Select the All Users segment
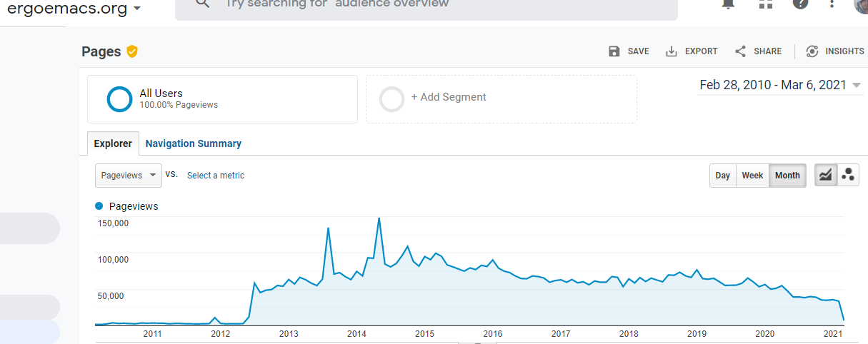868x344 pixels. 222,99
